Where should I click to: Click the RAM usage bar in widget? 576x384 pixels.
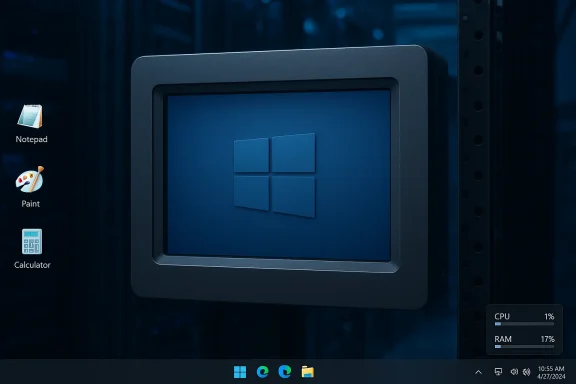pos(524,347)
